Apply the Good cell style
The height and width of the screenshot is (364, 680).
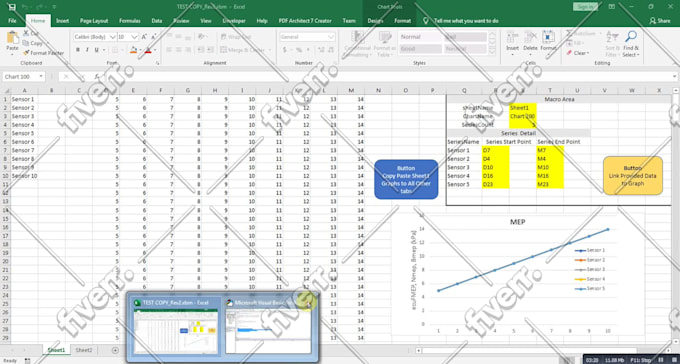(420, 49)
